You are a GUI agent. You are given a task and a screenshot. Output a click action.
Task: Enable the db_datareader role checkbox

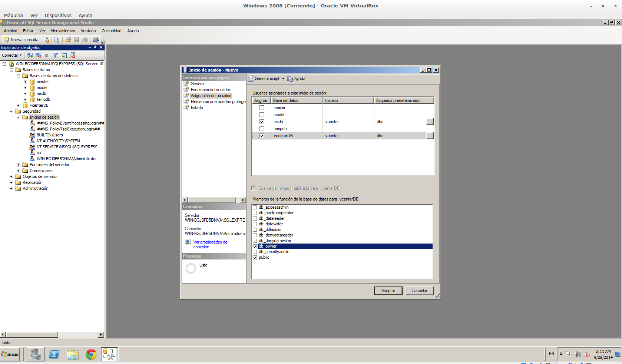(255, 218)
